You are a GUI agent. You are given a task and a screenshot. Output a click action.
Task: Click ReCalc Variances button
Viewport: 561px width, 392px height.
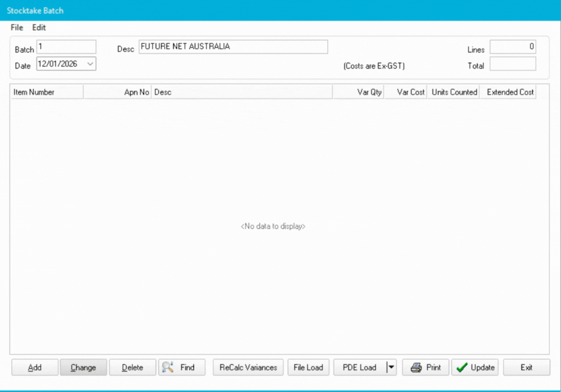coord(248,367)
